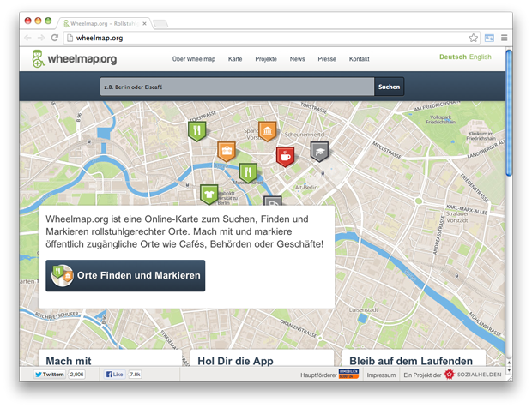Click the green restaurant marker near Torstrasse

pyautogui.click(x=197, y=131)
